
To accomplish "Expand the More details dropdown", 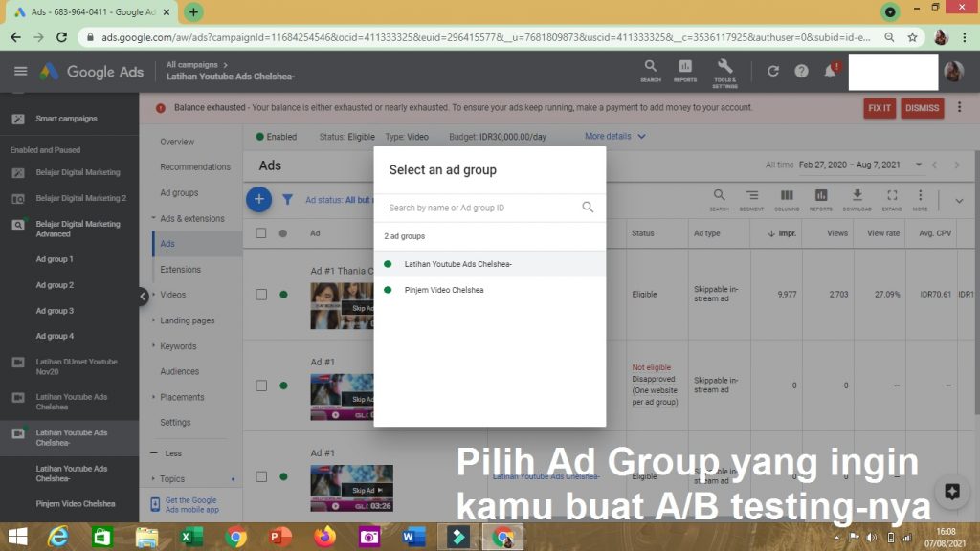I will tap(614, 137).
